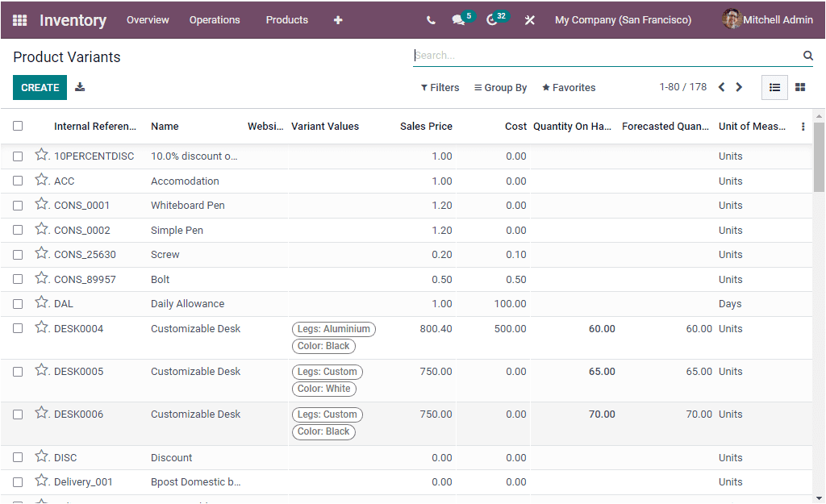Click the developer tools wrench icon
826x504 pixels.
[x=530, y=19]
